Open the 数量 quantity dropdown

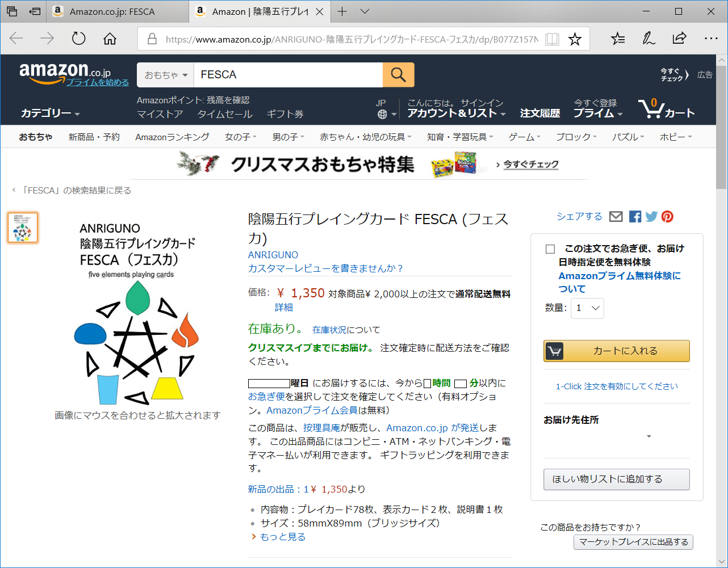coord(587,308)
